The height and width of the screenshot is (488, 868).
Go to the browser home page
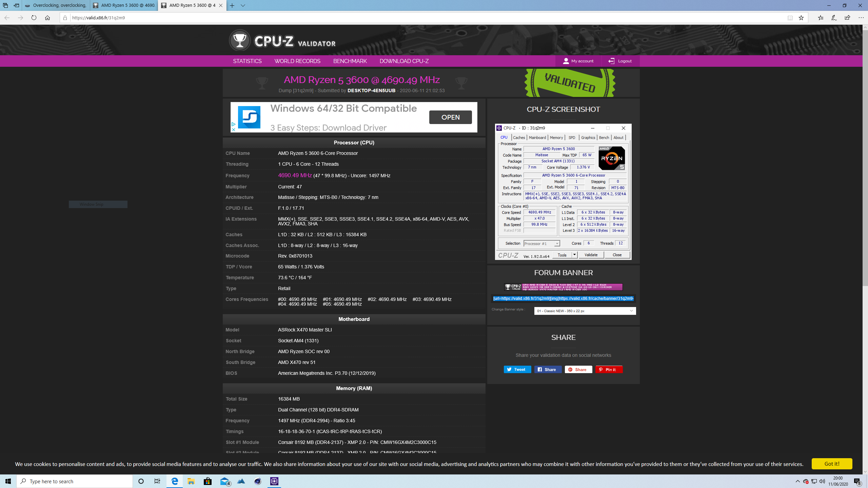click(x=47, y=18)
